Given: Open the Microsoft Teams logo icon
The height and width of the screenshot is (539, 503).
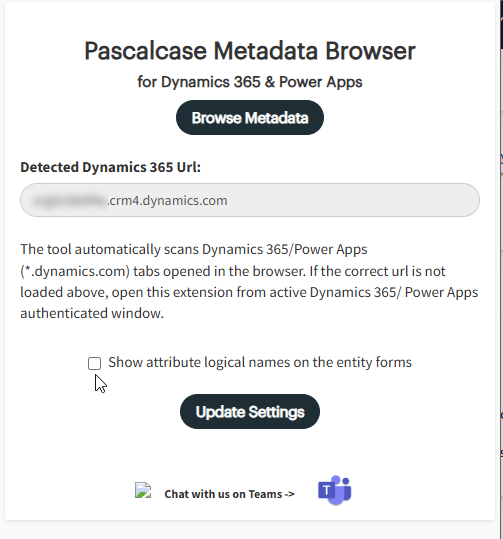Looking at the screenshot, I should [335, 490].
